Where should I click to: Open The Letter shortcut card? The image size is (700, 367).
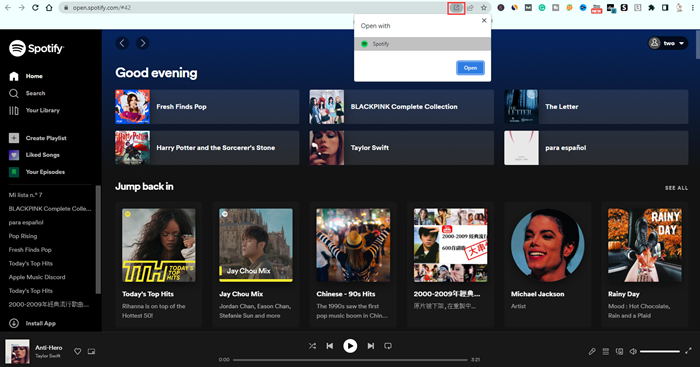596,107
